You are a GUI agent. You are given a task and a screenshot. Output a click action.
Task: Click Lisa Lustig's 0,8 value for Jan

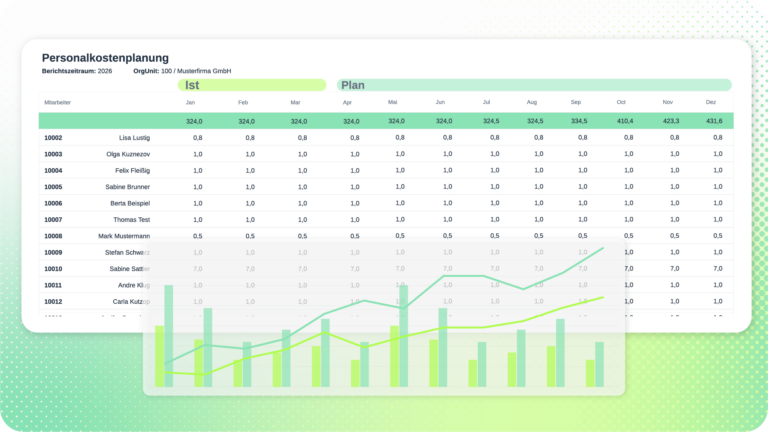197,137
